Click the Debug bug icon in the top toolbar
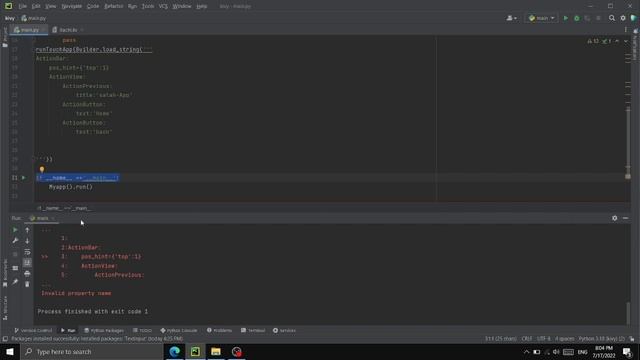Screen dimensions: 640x360 (576, 18)
